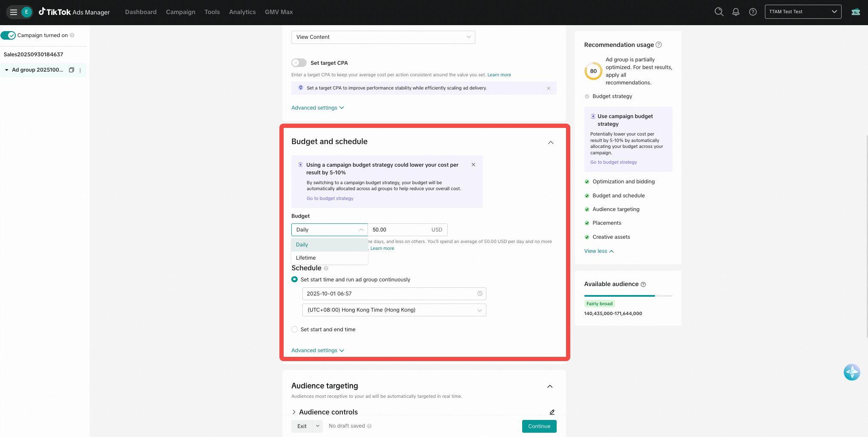
Task: Click the Available audience breadth bar
Action: (628, 296)
